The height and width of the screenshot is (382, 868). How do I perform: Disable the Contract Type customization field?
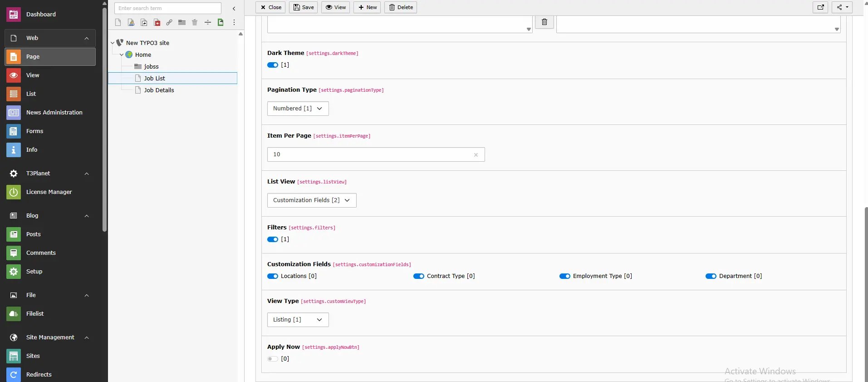419,276
